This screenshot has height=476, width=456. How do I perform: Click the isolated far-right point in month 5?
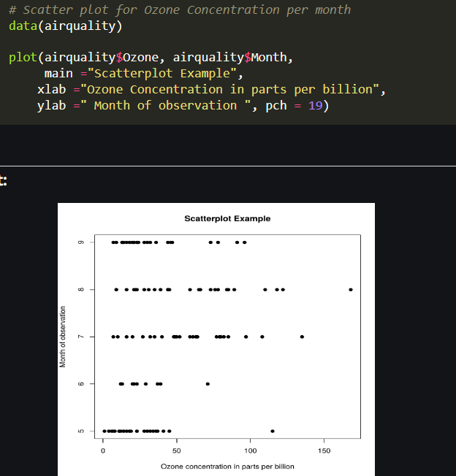(273, 431)
